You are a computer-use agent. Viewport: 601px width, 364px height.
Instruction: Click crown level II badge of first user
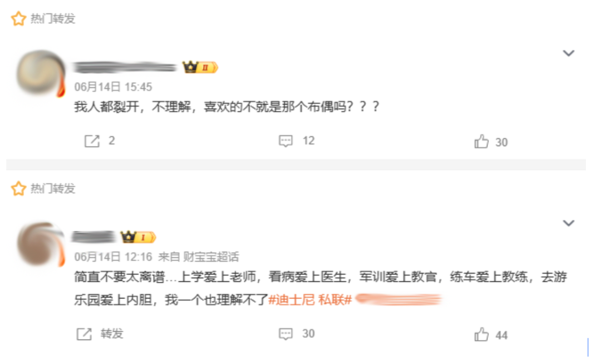coord(200,67)
